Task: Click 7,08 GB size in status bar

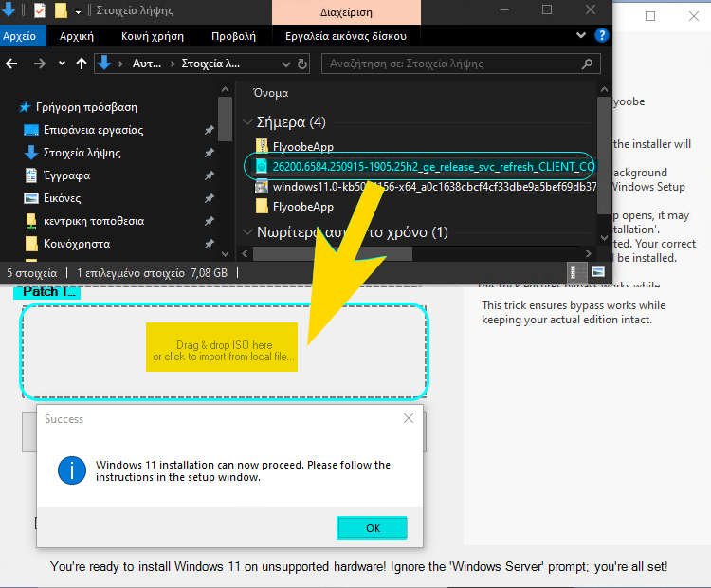Action: click(x=210, y=273)
